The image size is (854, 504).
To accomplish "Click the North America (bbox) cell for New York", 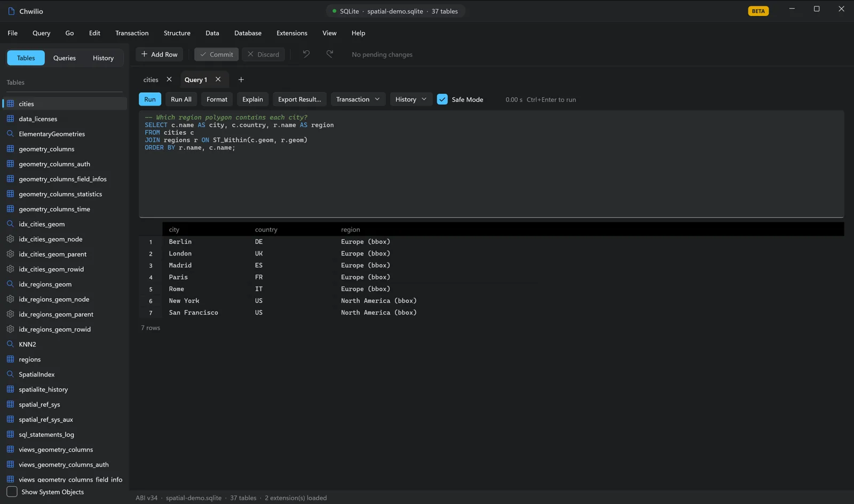I will (379, 301).
